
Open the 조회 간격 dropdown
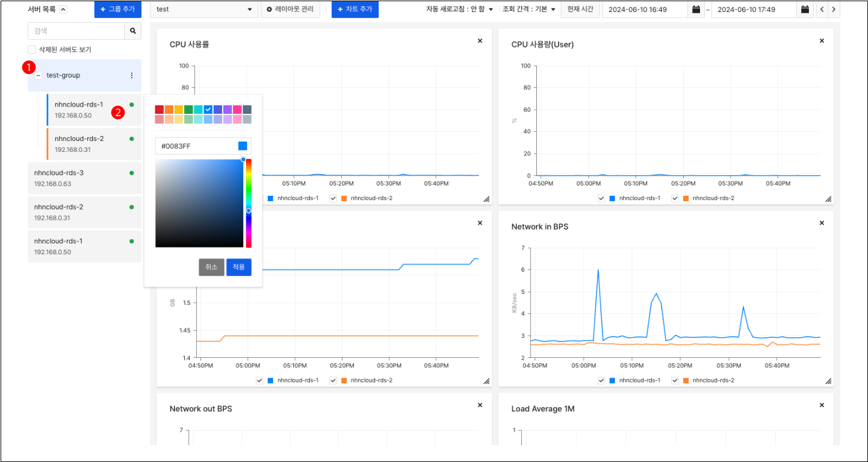(x=529, y=10)
